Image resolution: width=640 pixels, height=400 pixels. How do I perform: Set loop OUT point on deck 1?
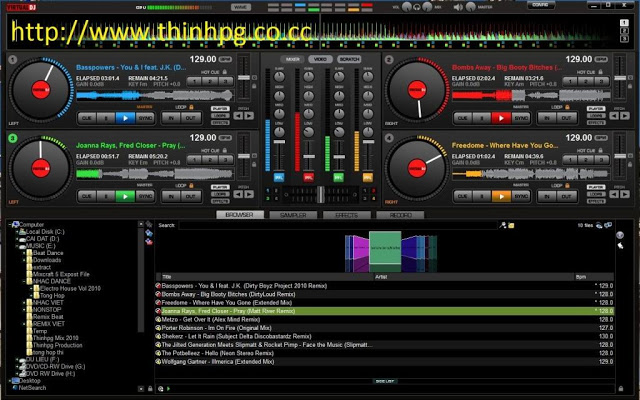tap(191, 118)
